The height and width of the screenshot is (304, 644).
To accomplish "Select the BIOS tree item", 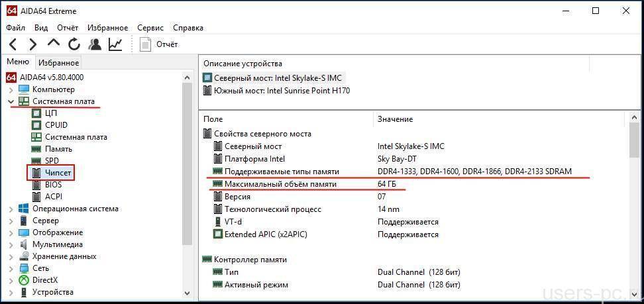I will coord(54,185).
